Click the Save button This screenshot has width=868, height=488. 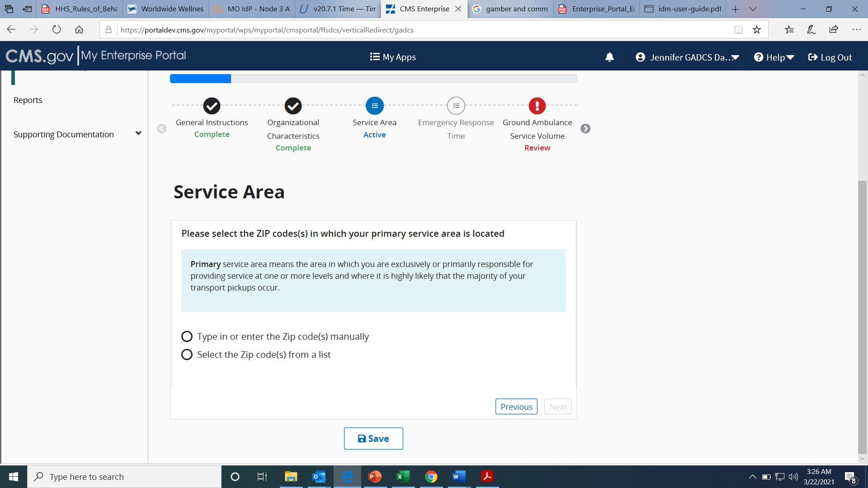click(x=373, y=438)
